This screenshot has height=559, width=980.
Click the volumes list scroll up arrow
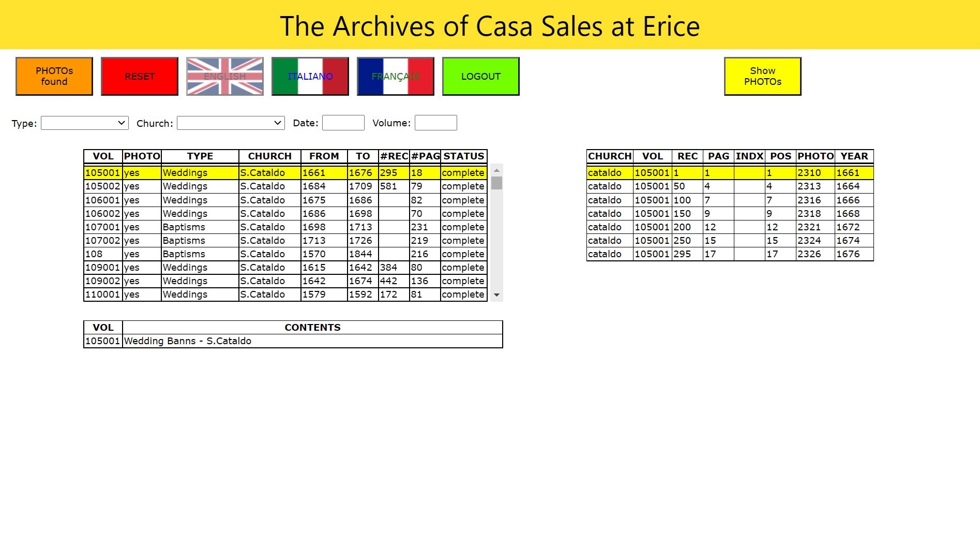tap(497, 170)
